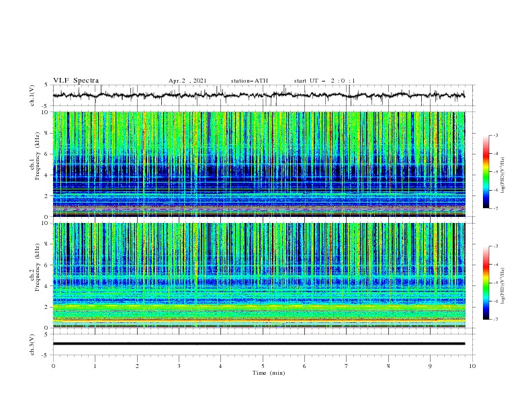This screenshot has width=532, height=411.
Task: Click the "1" tick on the Time axis
Action: 95,366
